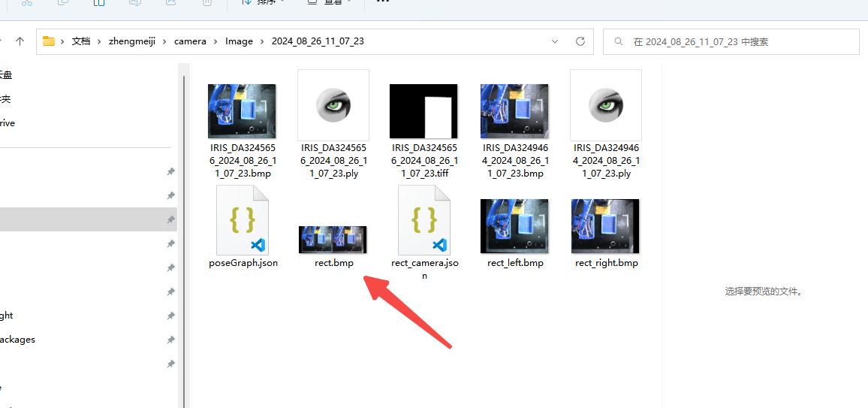Expand the chevron after zhengmeiji in breadcrumb
Viewport: 868px width, 408px height.
click(x=164, y=41)
